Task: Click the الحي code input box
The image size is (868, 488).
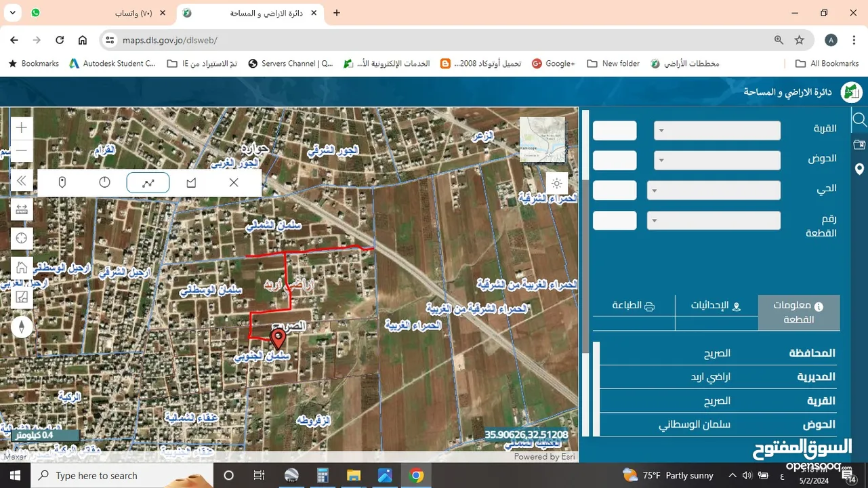Action: point(615,190)
